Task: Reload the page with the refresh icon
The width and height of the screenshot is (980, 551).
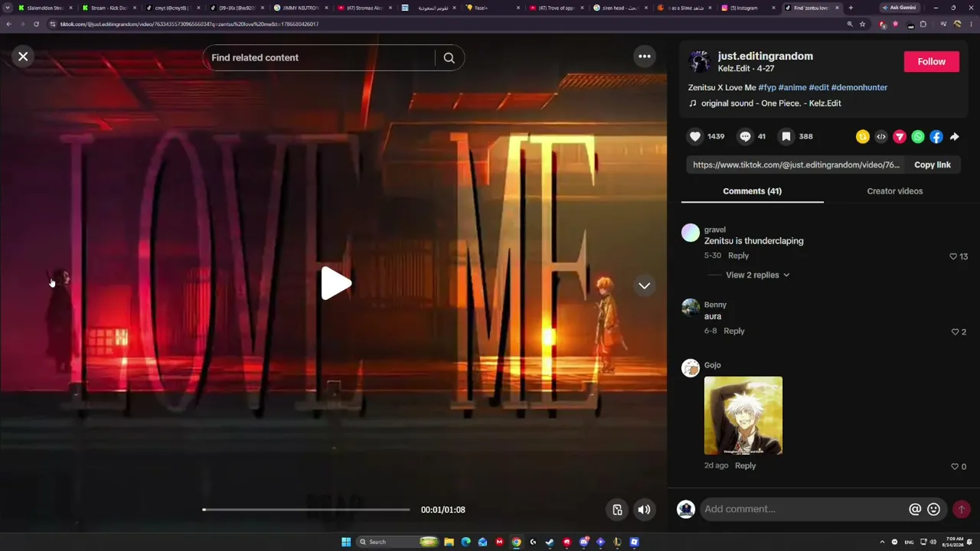Action: click(36, 24)
